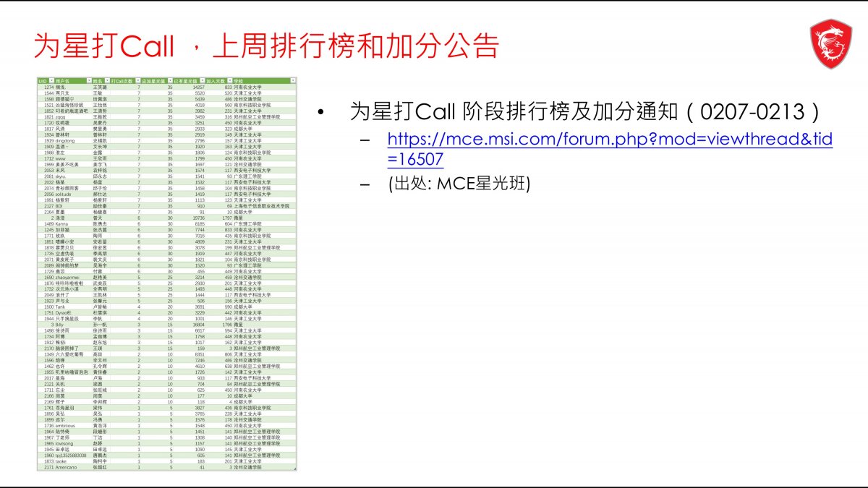Open the 姓名 column filter dropdown
868x488 pixels.
[107, 81]
